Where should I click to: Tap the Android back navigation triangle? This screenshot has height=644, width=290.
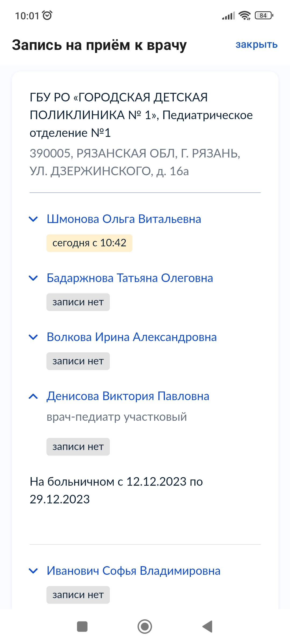pos(208,627)
